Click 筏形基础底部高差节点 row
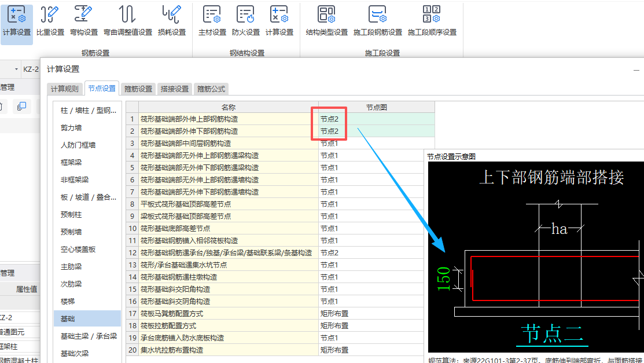Viewport: 644px width, 363px height. point(229,228)
